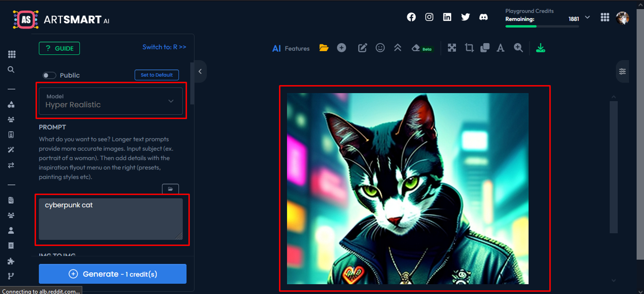Toggle the Public switch
The height and width of the screenshot is (294, 644).
pyautogui.click(x=49, y=75)
